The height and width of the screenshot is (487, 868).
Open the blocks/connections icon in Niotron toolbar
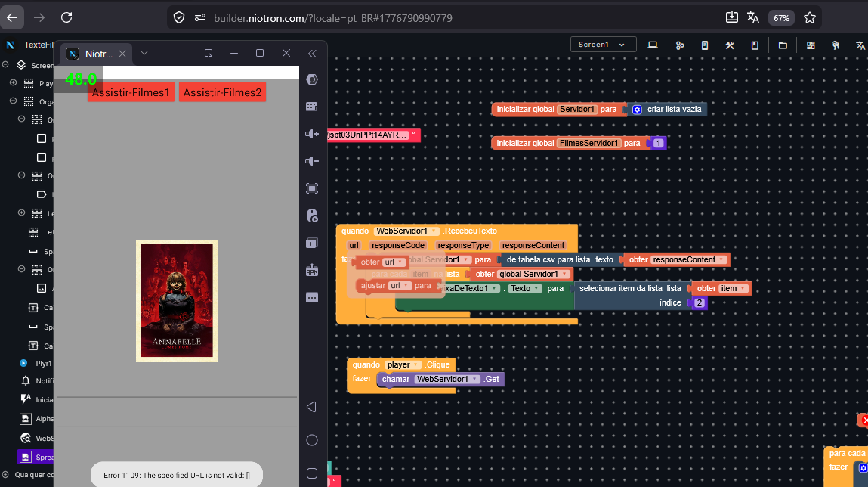[x=680, y=45]
